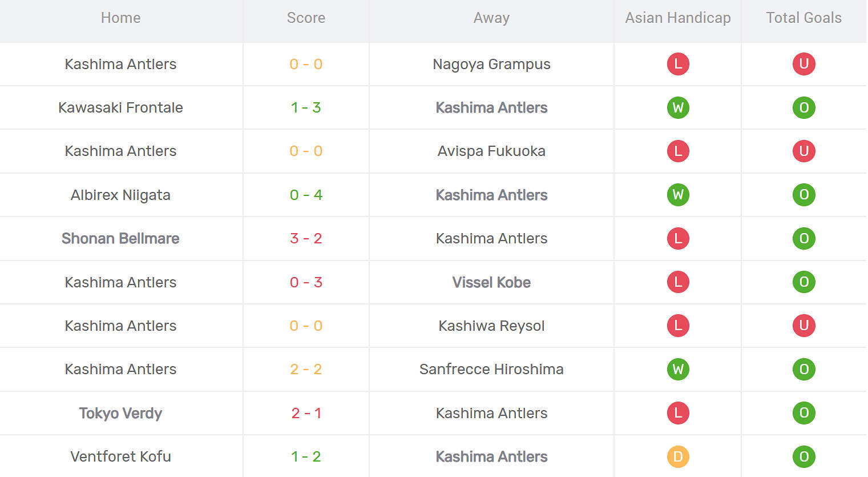Open the 2 - 2 score against Sanfrecce Hiroshima
This screenshot has height=477, width=868.
(x=306, y=369)
